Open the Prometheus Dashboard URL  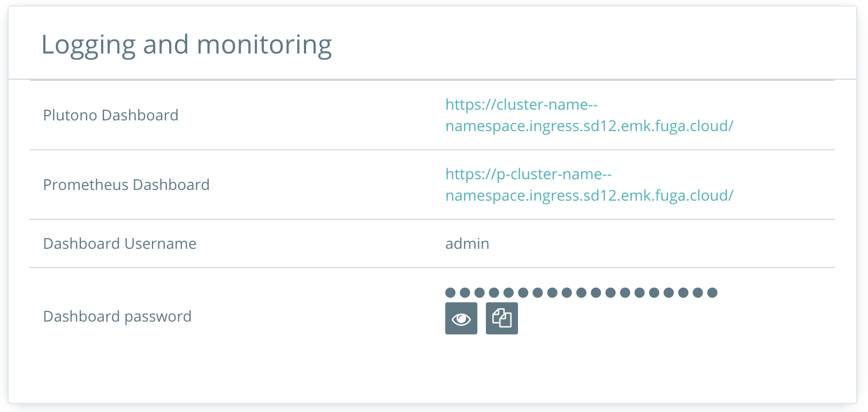pyautogui.click(x=589, y=185)
